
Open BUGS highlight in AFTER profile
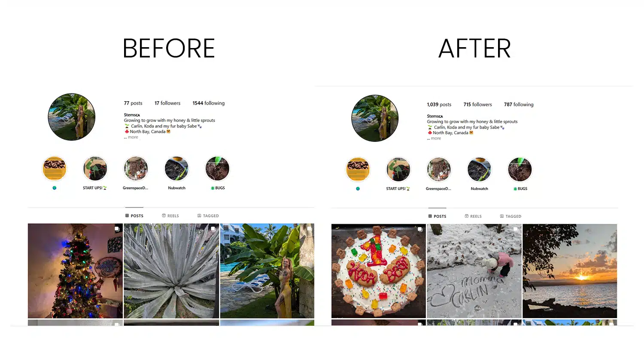[520, 170]
